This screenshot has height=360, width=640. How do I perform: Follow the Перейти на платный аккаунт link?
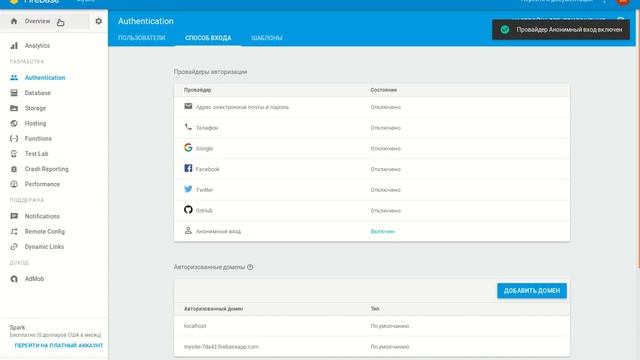coord(59,345)
